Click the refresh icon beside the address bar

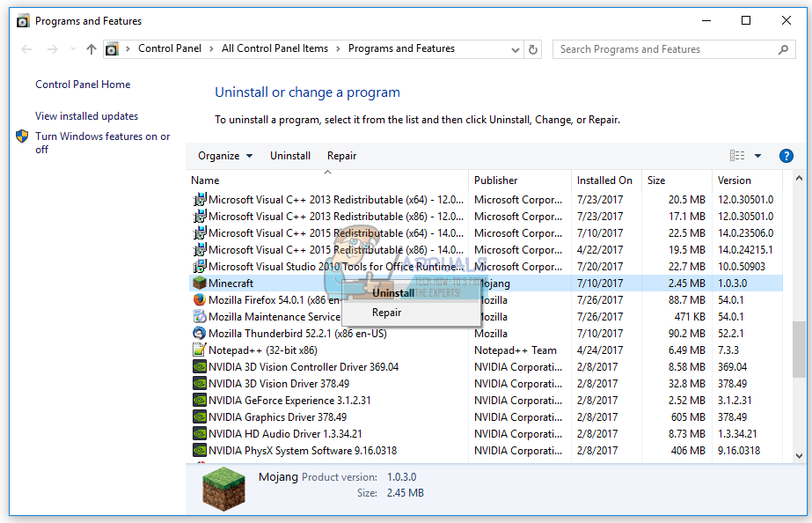(533, 49)
